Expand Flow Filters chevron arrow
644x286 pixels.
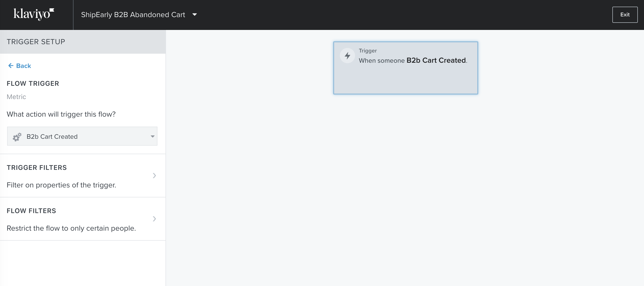click(x=154, y=219)
